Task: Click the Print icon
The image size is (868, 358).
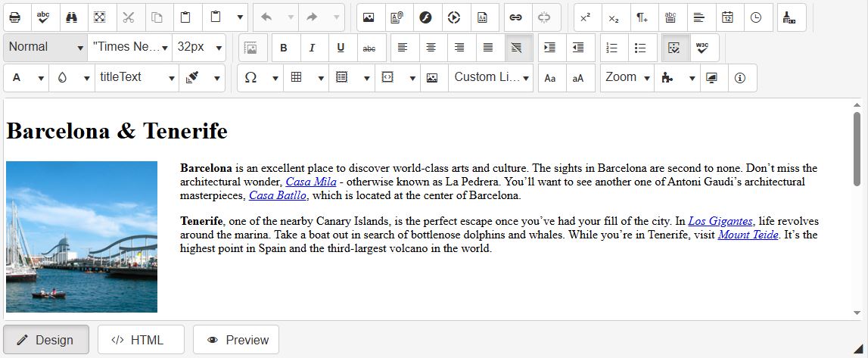Action: click(x=15, y=17)
